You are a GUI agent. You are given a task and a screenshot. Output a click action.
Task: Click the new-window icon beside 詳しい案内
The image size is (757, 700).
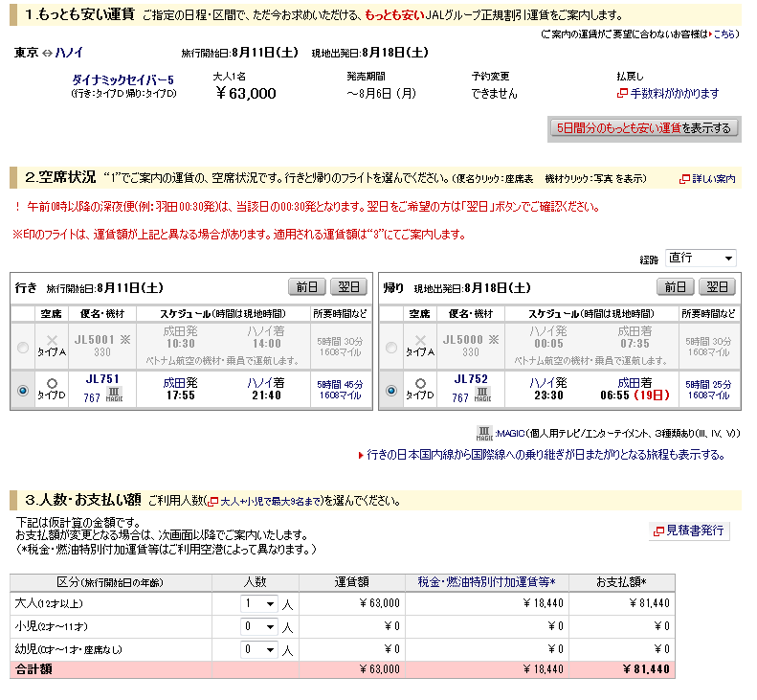(x=684, y=179)
